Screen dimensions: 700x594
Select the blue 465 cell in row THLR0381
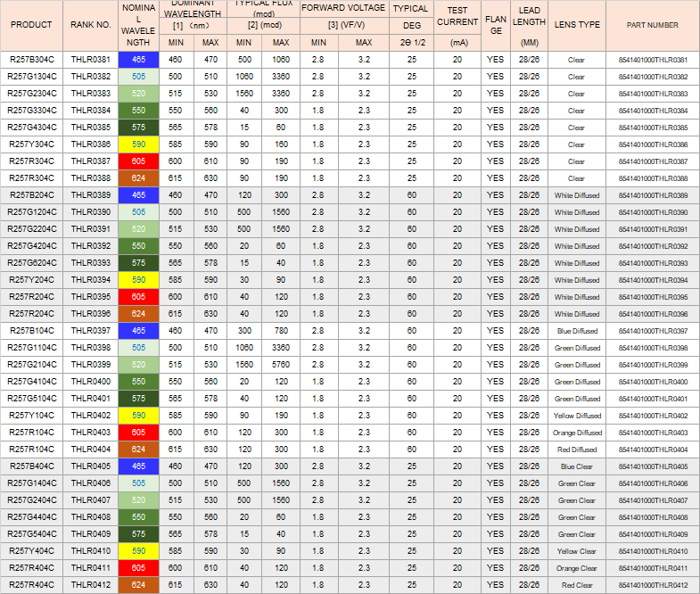[x=138, y=60]
